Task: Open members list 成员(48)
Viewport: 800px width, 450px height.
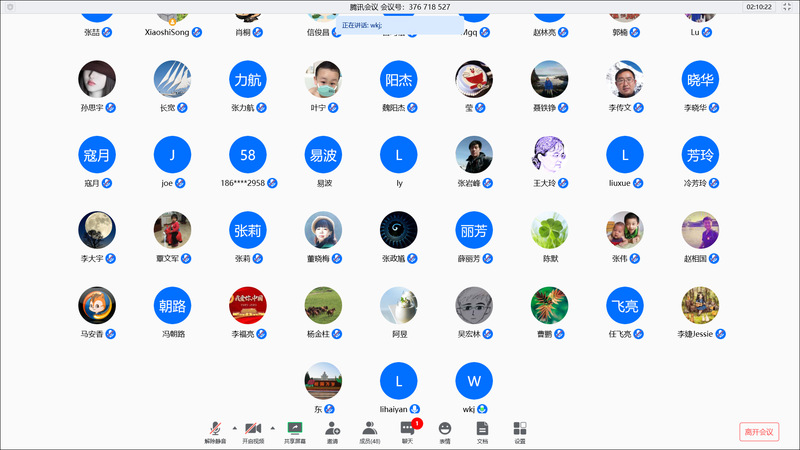Action: 369,428
